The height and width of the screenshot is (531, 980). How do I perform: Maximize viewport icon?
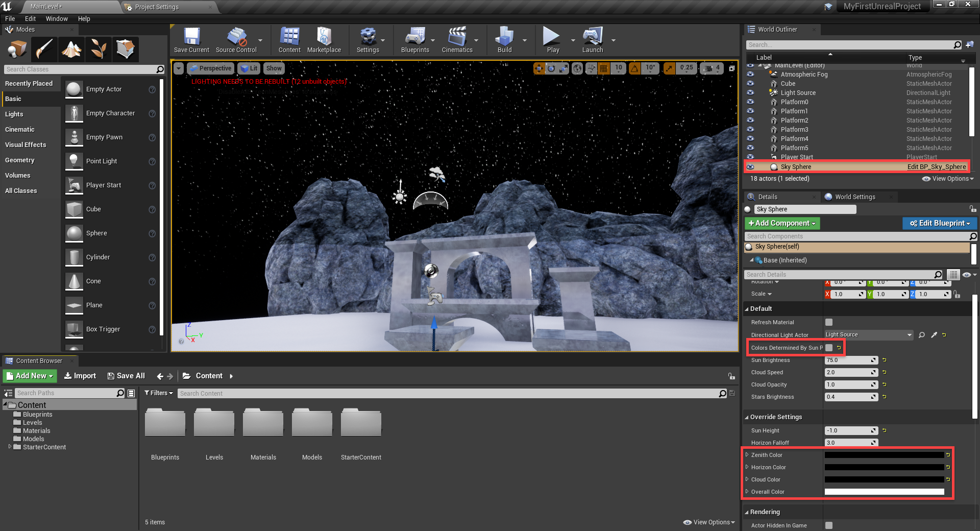[732, 68]
